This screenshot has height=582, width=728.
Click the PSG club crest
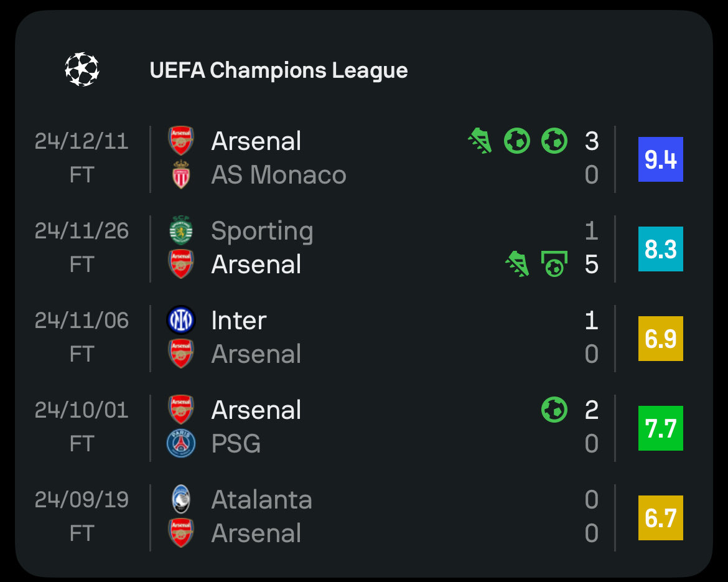181,443
